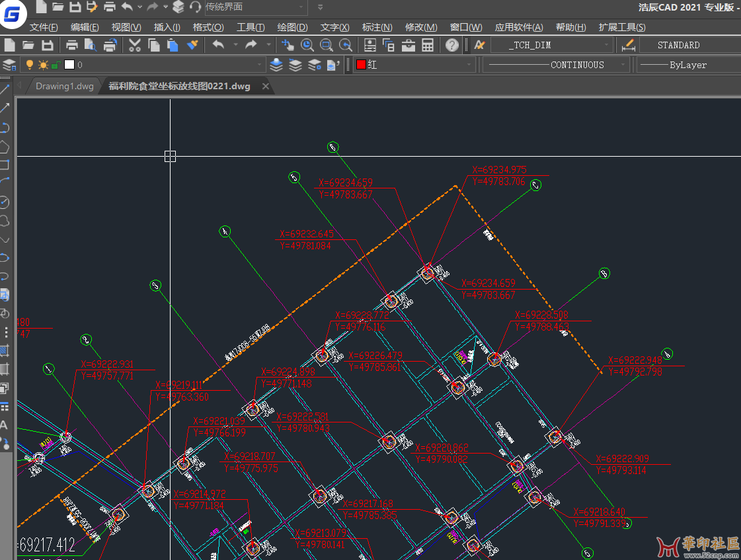The width and height of the screenshot is (741, 560).
Task: Open the Calculator icon
Action: (x=428, y=46)
